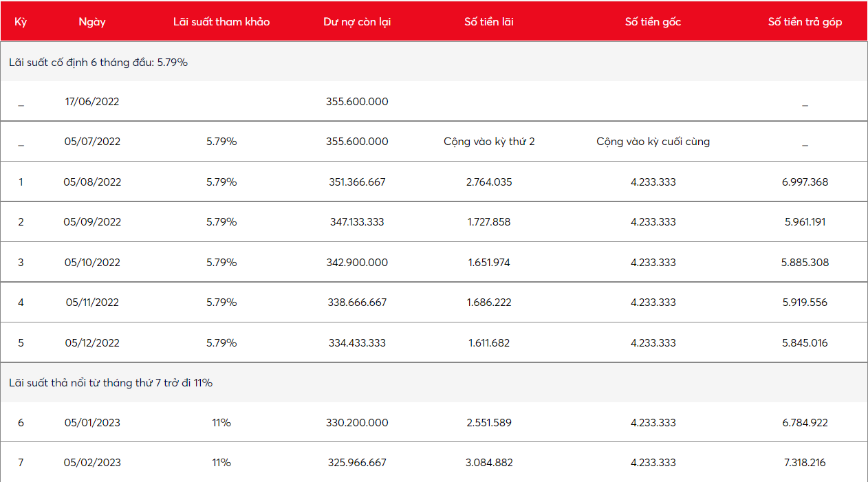Select the "Dư nợ còn lại" column header
The height and width of the screenshot is (482, 868).
[x=357, y=21]
